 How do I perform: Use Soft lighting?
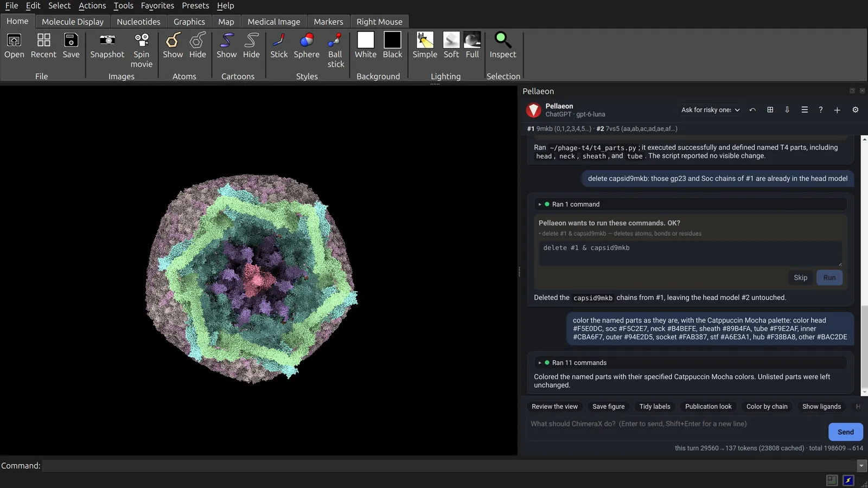point(451,46)
